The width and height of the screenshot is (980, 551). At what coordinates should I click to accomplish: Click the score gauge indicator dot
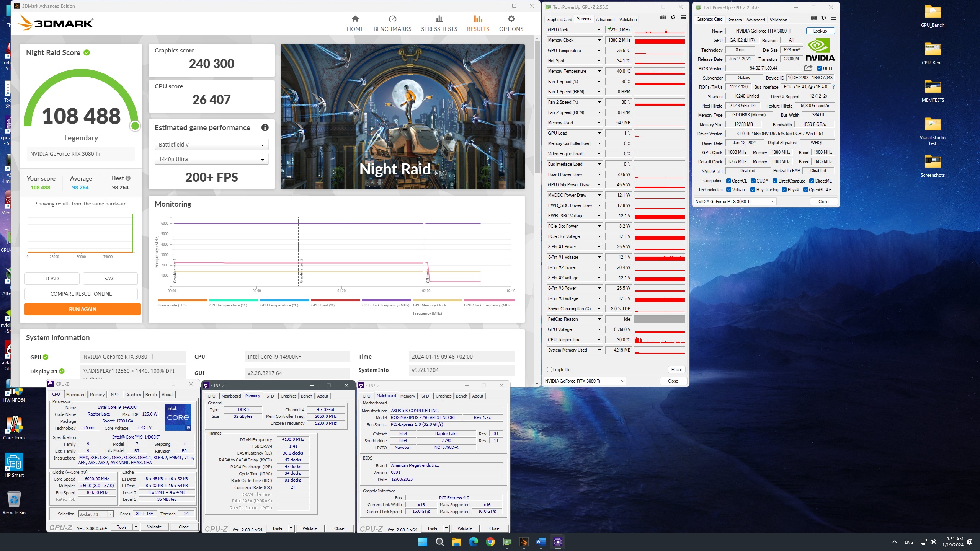(135, 126)
